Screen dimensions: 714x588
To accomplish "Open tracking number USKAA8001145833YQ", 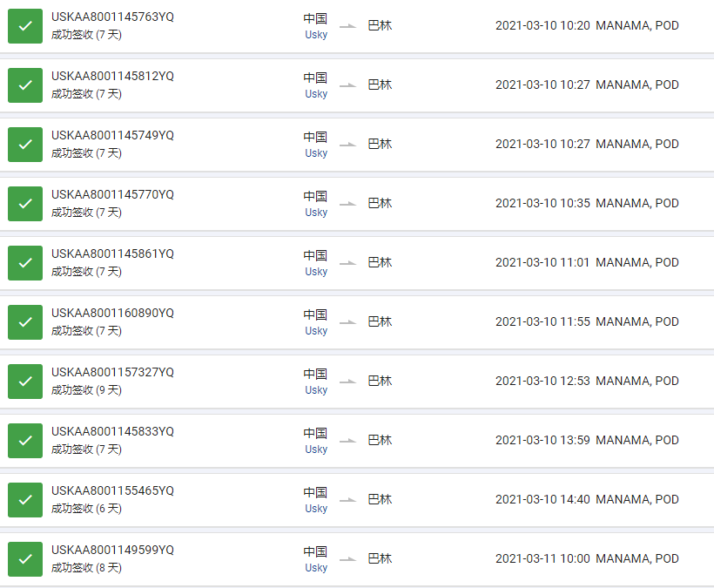I will 112,431.
